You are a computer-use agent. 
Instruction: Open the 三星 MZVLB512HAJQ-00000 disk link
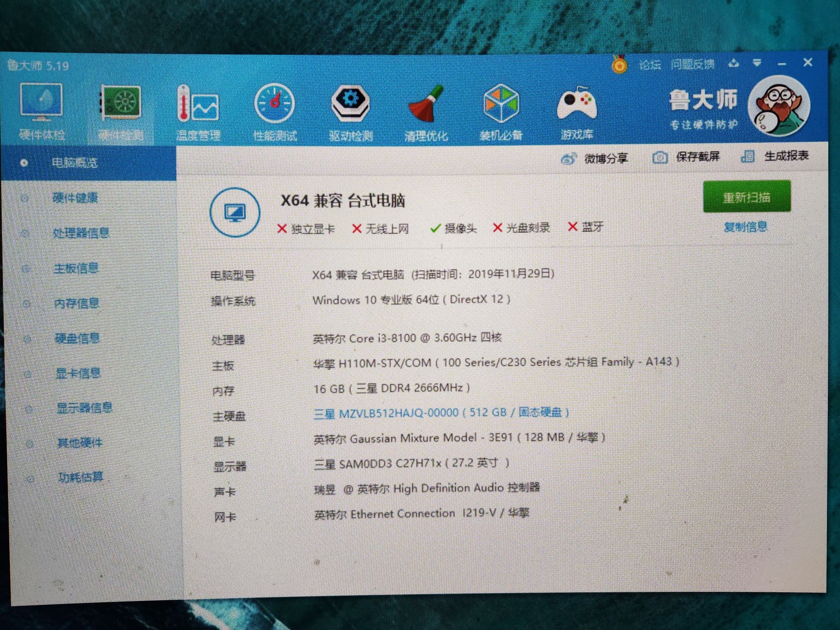pyautogui.click(x=441, y=412)
